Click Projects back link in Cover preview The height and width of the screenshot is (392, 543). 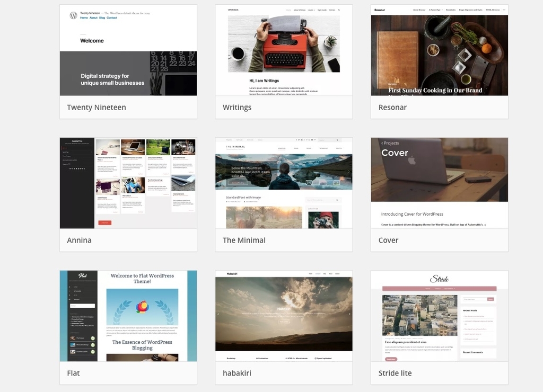pyautogui.click(x=390, y=143)
